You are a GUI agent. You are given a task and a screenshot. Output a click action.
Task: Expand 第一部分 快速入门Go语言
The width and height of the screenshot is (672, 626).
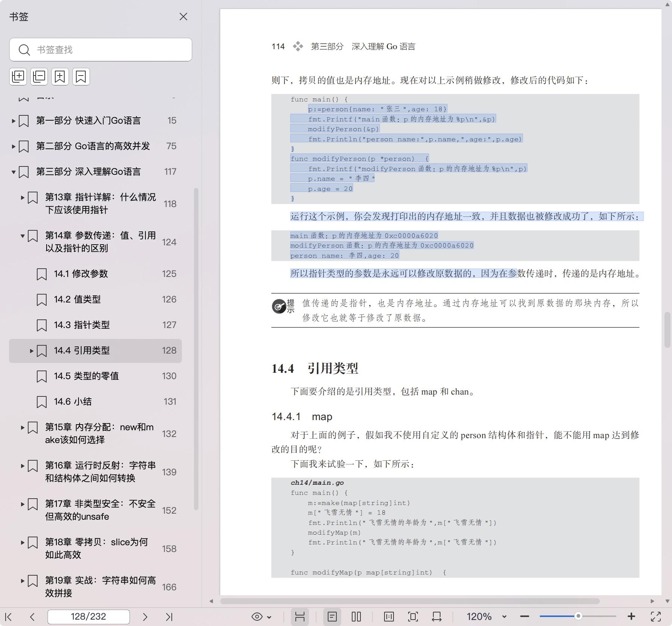click(x=14, y=121)
